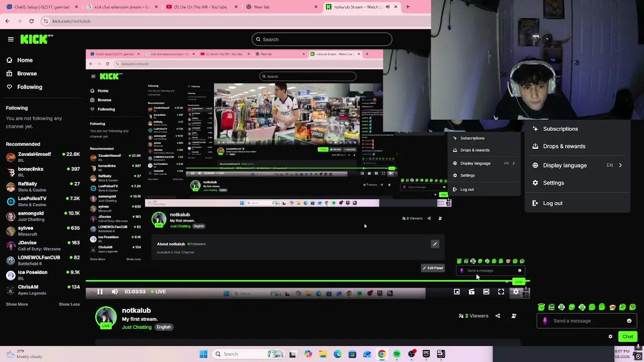
Task: Open OBS Studio from the taskbar
Action: click(x=412, y=354)
